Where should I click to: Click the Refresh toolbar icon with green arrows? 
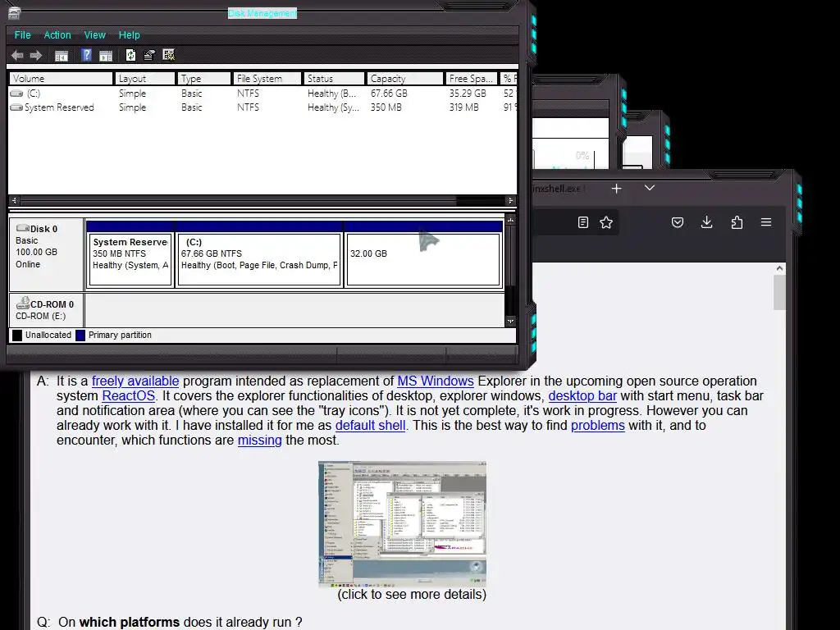tap(130, 55)
